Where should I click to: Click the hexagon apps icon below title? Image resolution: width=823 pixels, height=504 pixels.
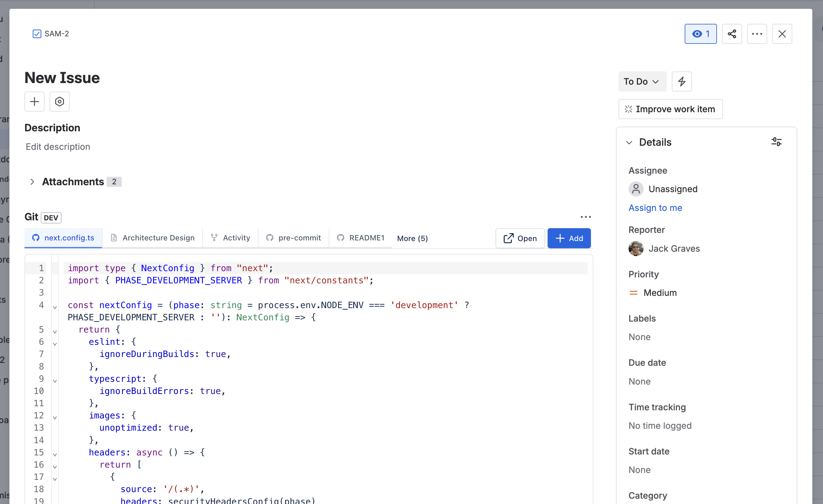pyautogui.click(x=60, y=102)
